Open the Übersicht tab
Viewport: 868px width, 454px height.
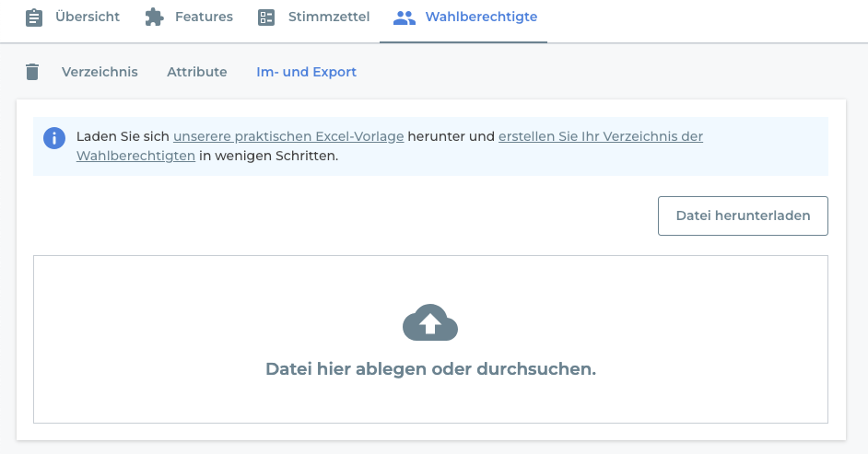tap(88, 17)
